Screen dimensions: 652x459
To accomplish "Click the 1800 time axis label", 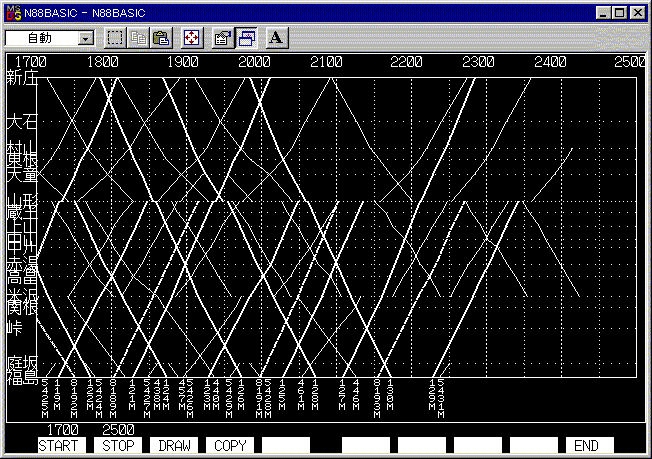I will coord(103,62).
